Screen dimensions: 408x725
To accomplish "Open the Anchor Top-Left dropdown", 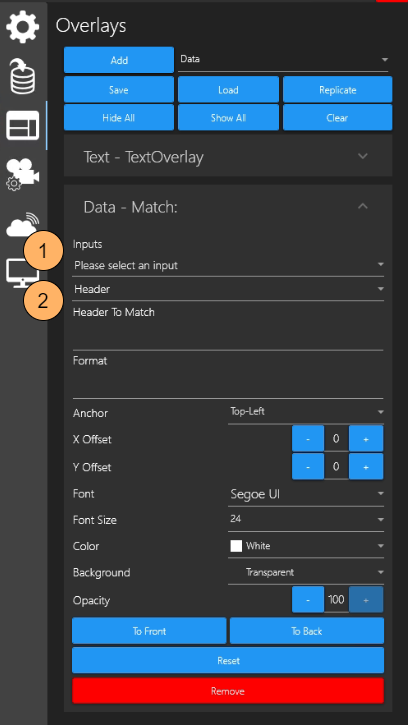I will pos(306,412).
